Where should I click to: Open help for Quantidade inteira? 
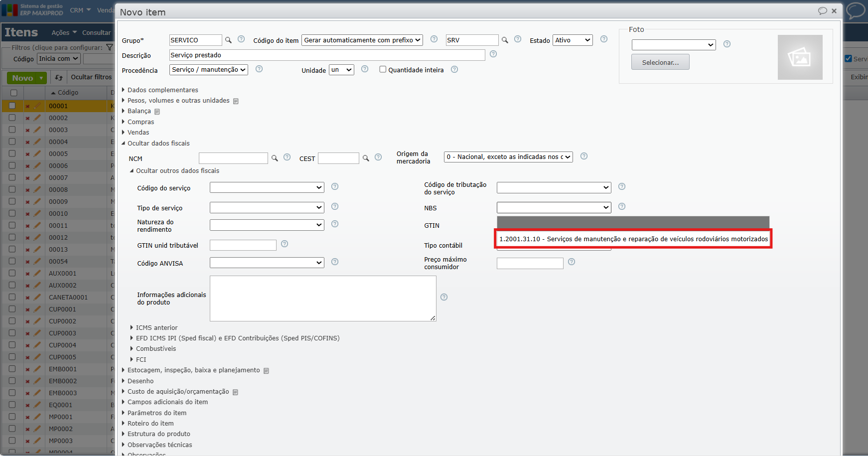(x=454, y=69)
